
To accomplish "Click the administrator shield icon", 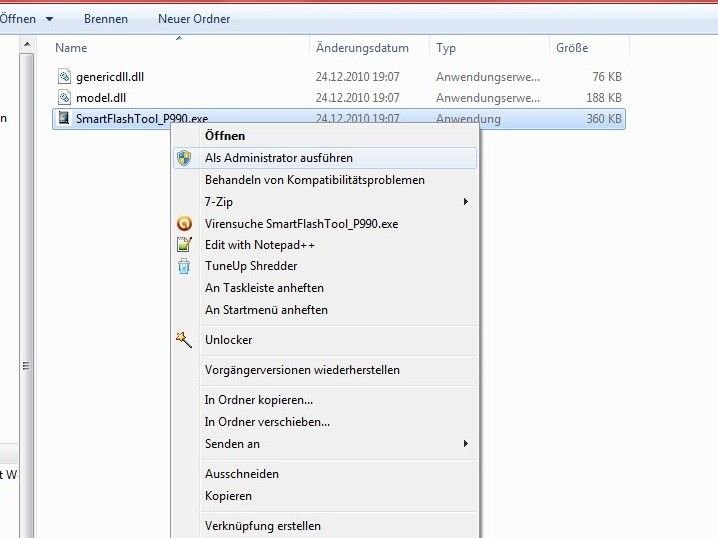I will [x=184, y=158].
